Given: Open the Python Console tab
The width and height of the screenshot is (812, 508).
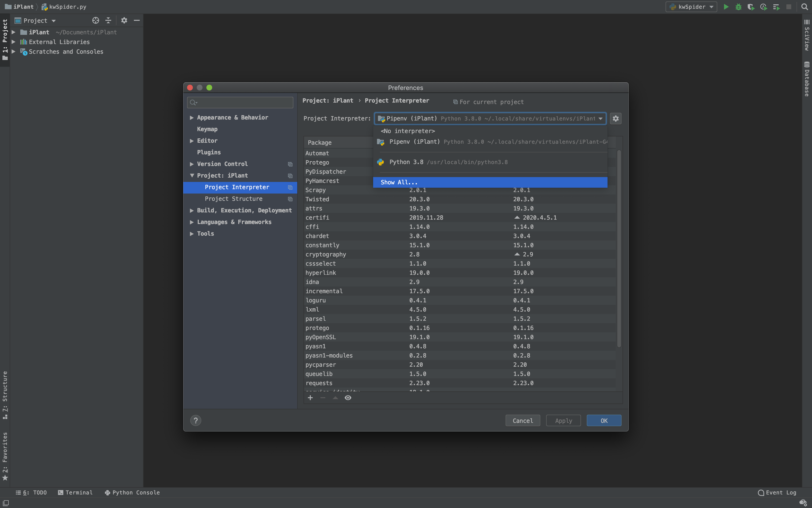Looking at the screenshot, I should pos(132,493).
